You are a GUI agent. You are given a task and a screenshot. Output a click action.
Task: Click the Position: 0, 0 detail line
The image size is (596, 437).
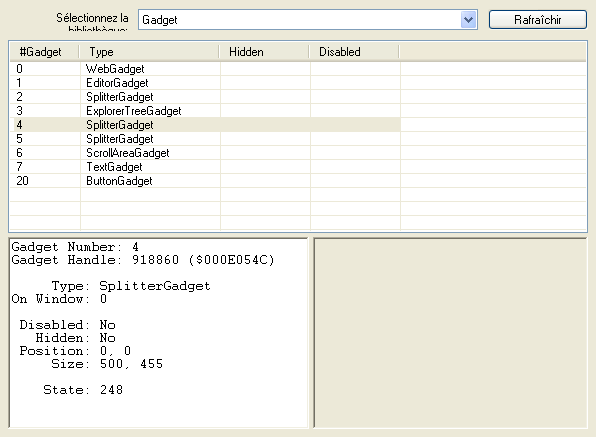pos(75,351)
